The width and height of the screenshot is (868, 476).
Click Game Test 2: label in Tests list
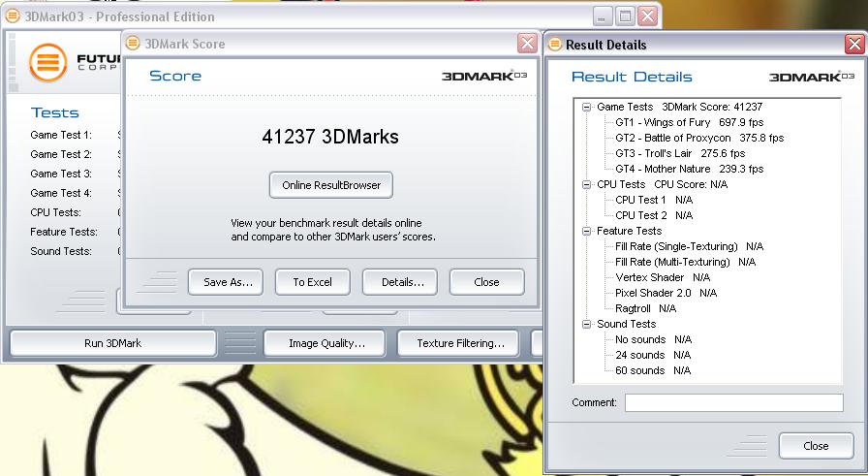(61, 154)
